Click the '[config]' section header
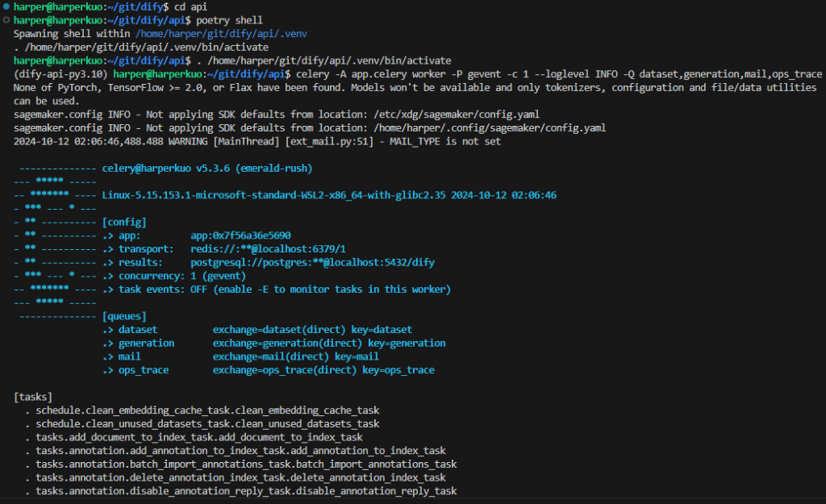826x504 pixels. pos(124,222)
